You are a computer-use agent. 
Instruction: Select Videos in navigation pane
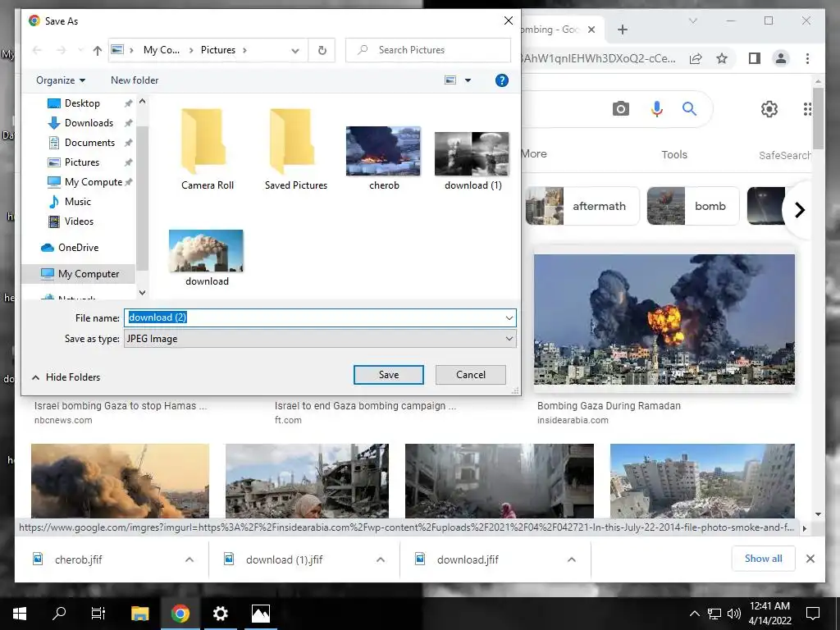[79, 221]
